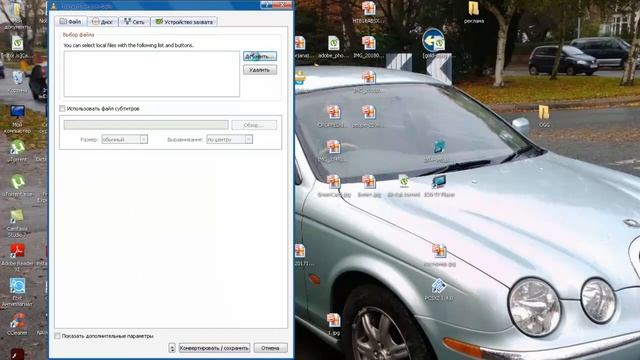Click inside the empty file selection list
The height and width of the screenshot is (360, 640).
(x=152, y=74)
